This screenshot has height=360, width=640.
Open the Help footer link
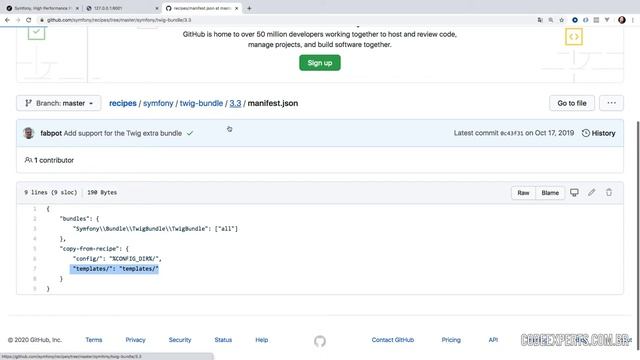click(262, 340)
